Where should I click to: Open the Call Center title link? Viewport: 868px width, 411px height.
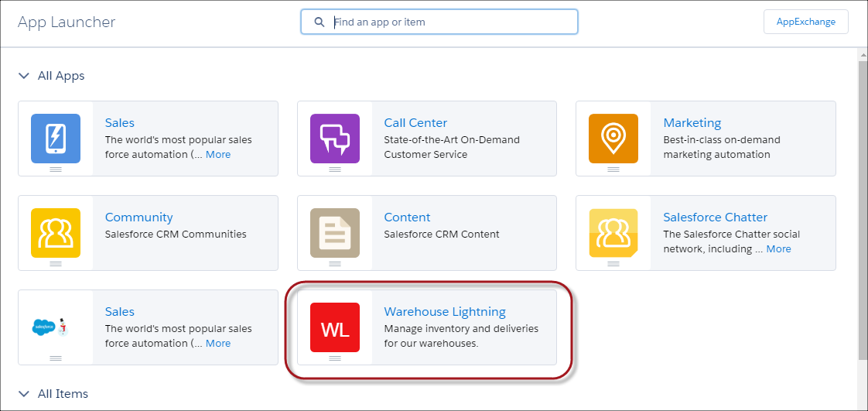415,122
